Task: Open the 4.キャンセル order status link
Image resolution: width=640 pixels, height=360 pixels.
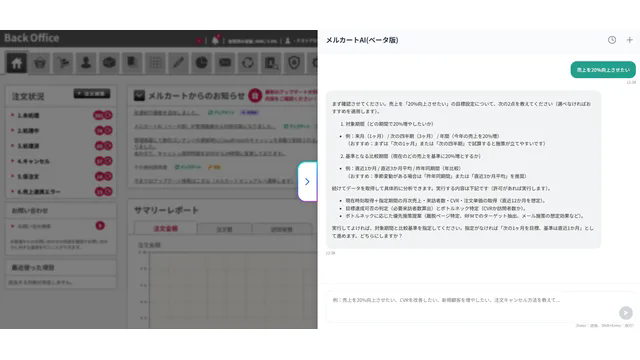Action: pyautogui.click(x=33, y=161)
